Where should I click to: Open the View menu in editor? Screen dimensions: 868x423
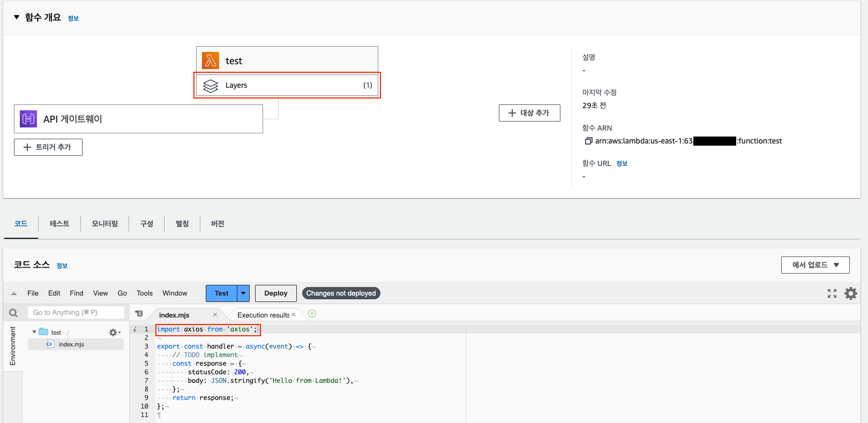tap(100, 293)
